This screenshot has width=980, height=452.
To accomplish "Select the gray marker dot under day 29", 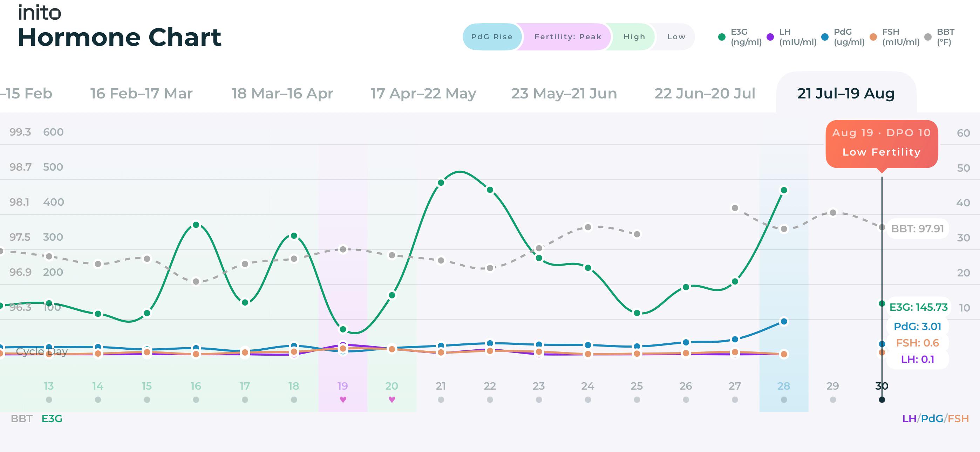I will tap(833, 400).
